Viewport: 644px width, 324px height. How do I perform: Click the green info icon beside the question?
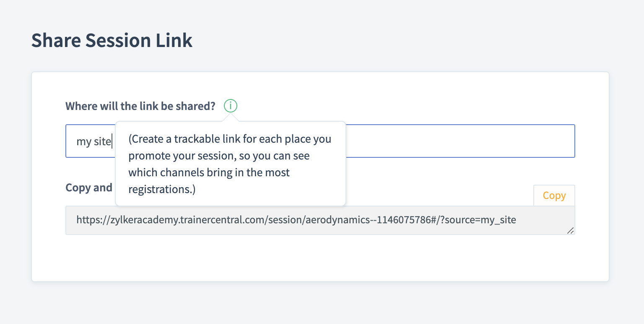tap(231, 106)
